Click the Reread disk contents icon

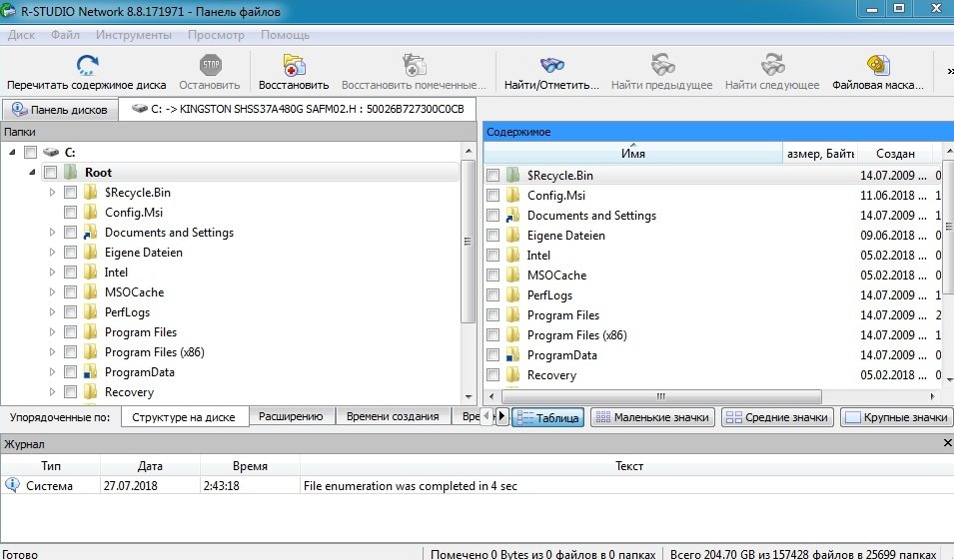click(88, 65)
